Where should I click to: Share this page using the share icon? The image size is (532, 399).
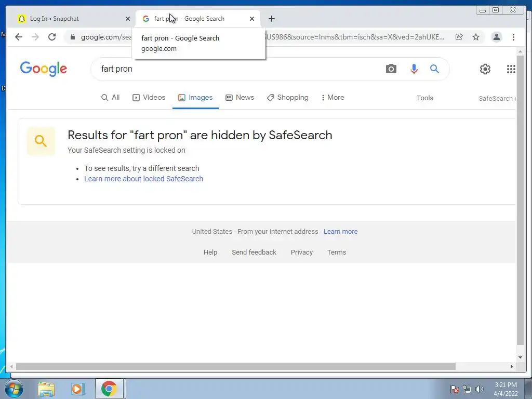(459, 37)
